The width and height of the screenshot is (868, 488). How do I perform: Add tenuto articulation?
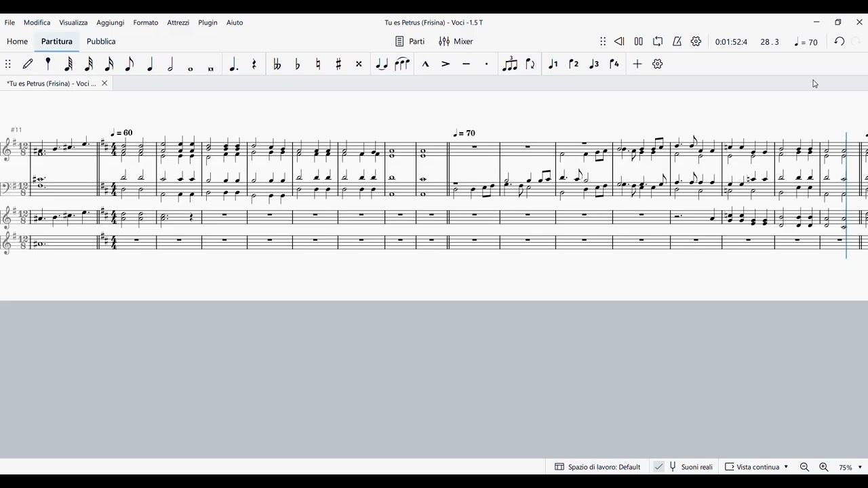pyautogui.click(x=466, y=64)
